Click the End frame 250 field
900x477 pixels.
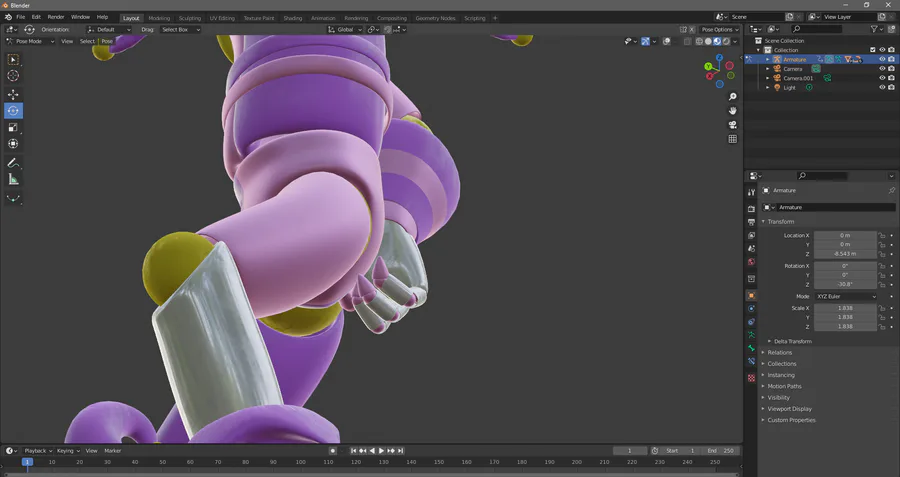tap(721, 451)
